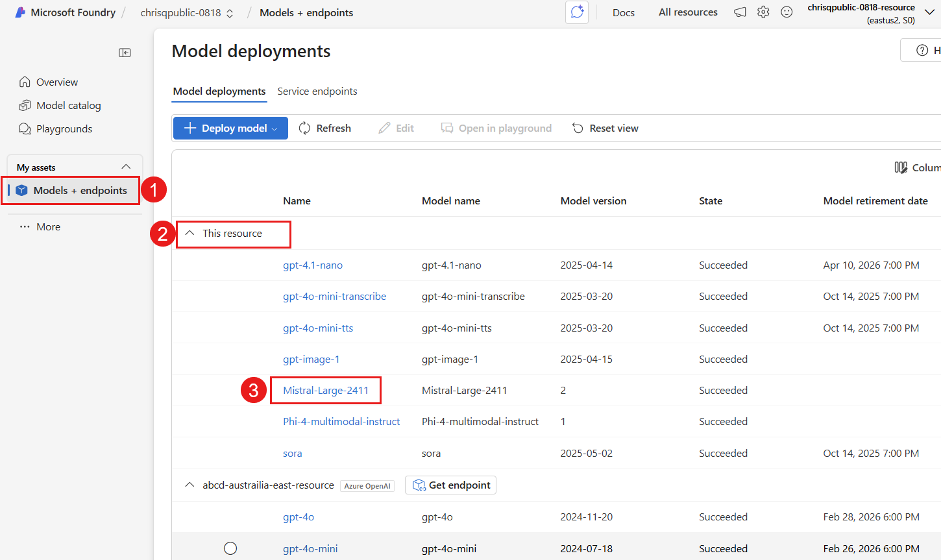Screen dimensions: 941x560
Task: Click the plus icon on Deploy model
Action: click(x=190, y=128)
